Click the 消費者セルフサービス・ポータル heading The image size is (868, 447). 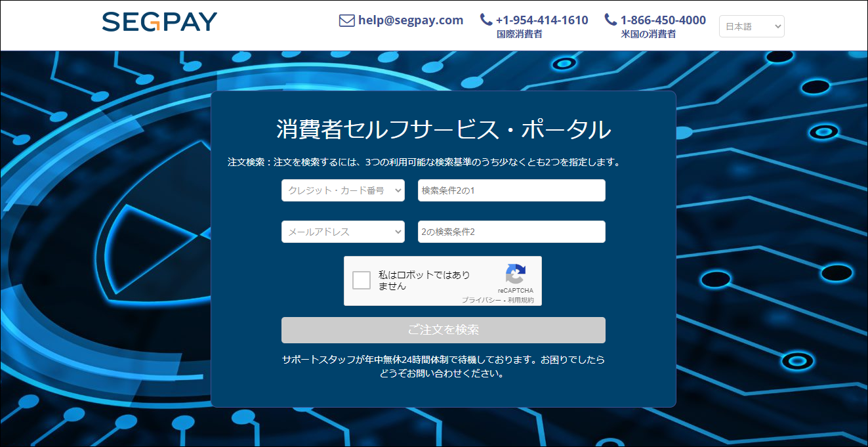click(444, 129)
